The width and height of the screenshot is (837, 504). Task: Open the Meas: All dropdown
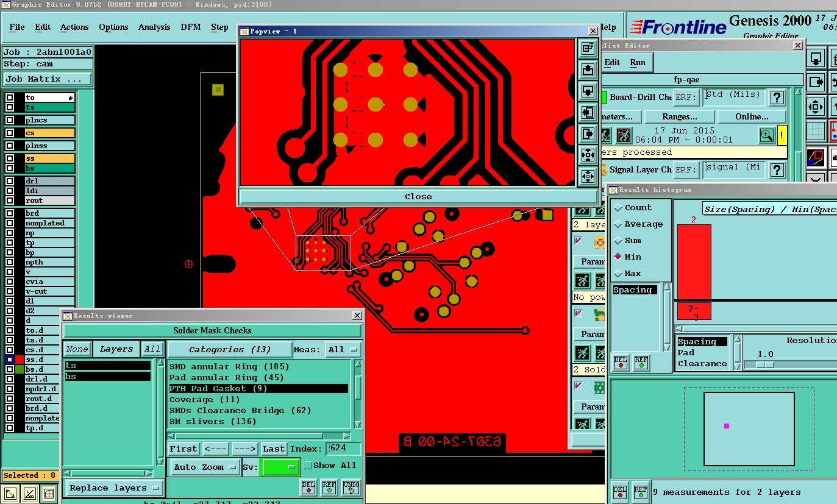343,349
